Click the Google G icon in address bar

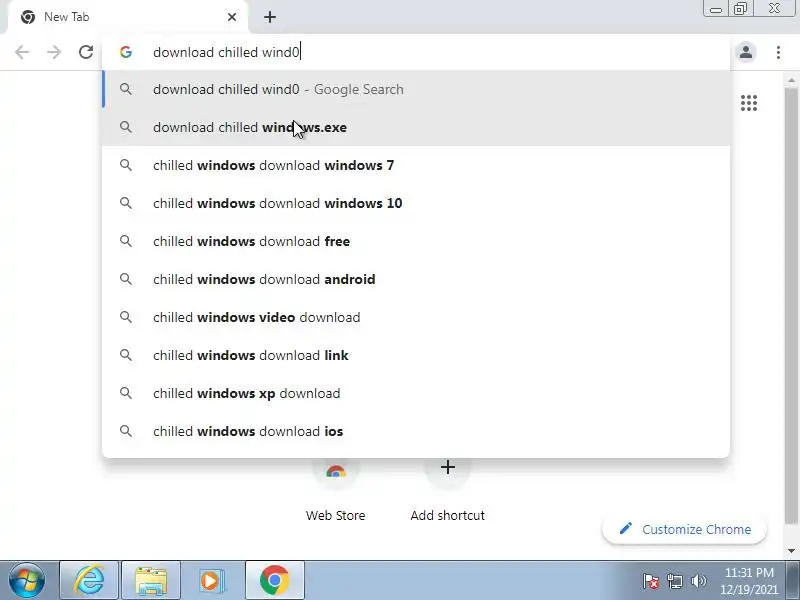(126, 52)
